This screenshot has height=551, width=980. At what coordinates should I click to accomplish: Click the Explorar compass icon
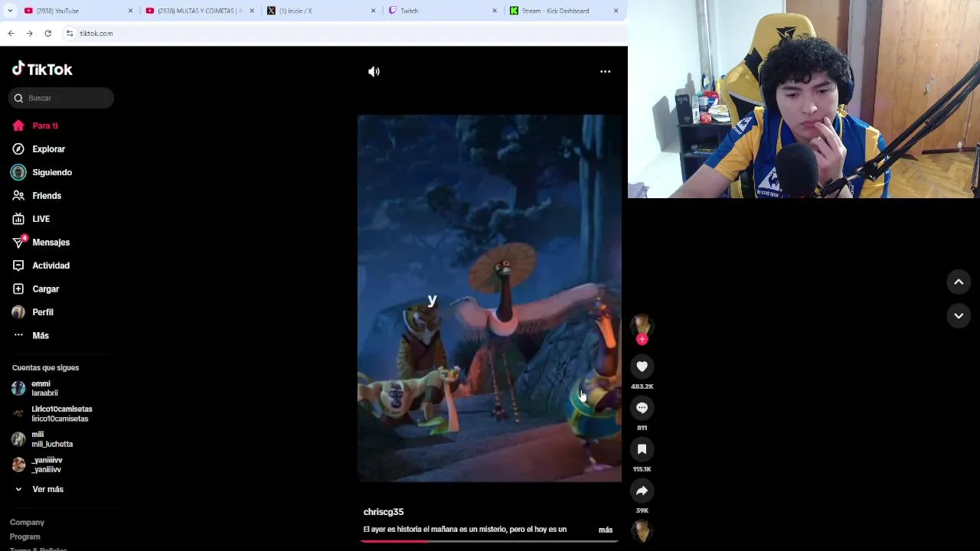pyautogui.click(x=18, y=149)
